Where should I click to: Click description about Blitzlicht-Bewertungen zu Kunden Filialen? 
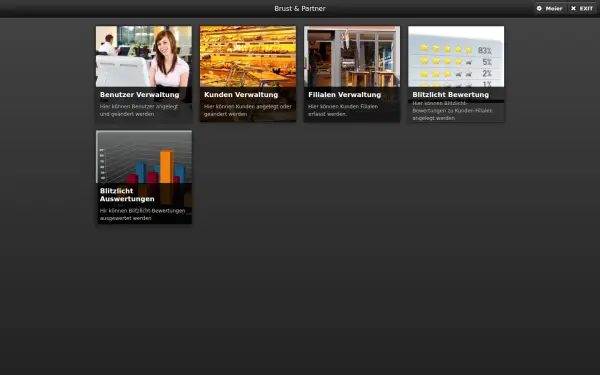(x=453, y=111)
